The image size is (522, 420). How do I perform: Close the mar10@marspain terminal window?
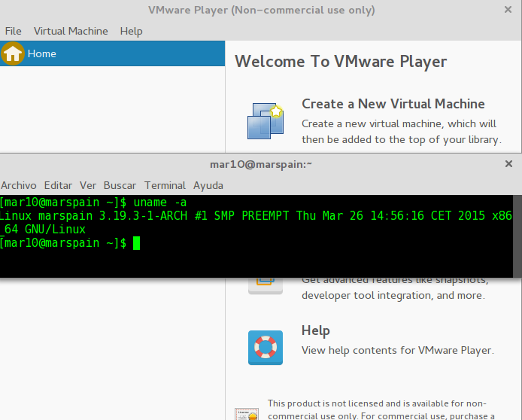508,164
